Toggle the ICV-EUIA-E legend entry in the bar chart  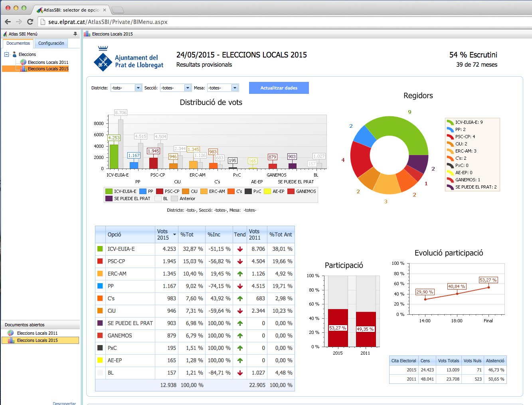[x=121, y=191]
